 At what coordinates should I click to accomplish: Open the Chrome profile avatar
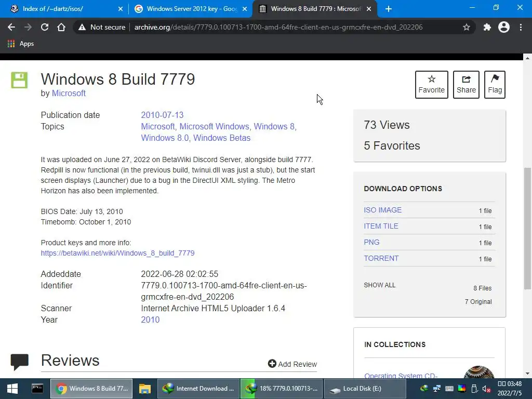504,27
